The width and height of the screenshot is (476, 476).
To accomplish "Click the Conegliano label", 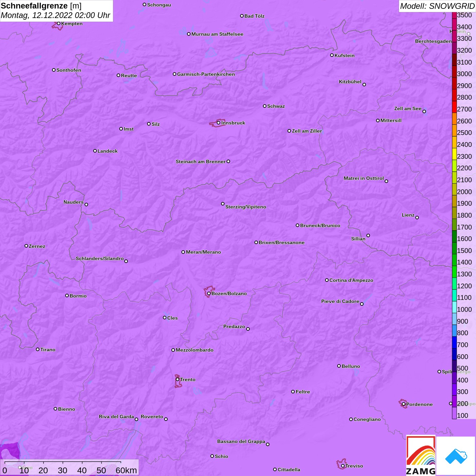I will point(367,419).
